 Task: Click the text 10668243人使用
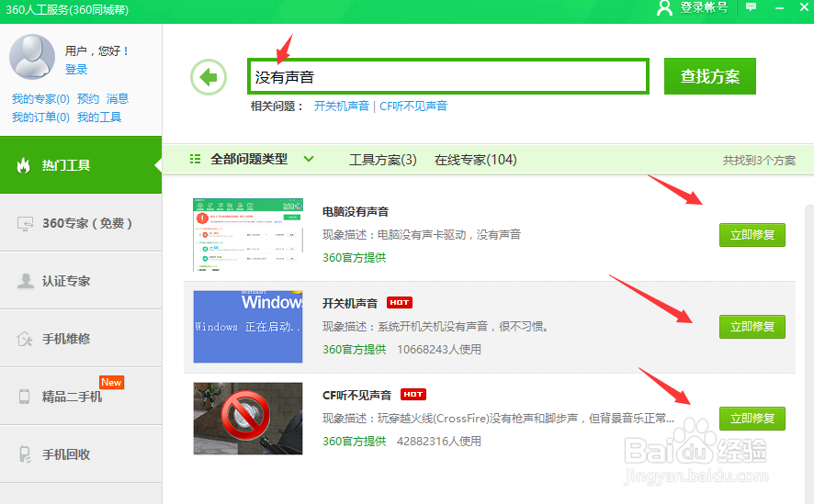point(439,350)
